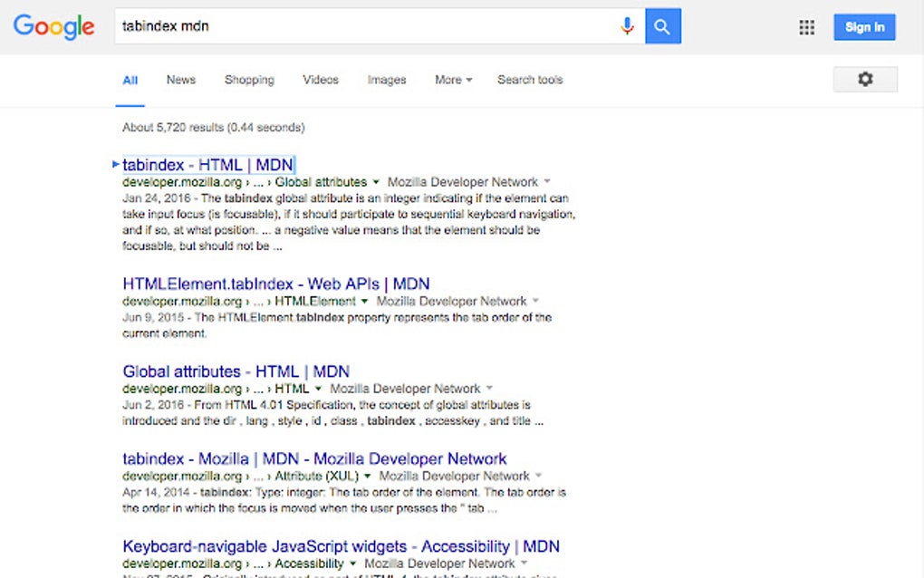Open the Videos tab
924x578 pixels.
pos(321,80)
